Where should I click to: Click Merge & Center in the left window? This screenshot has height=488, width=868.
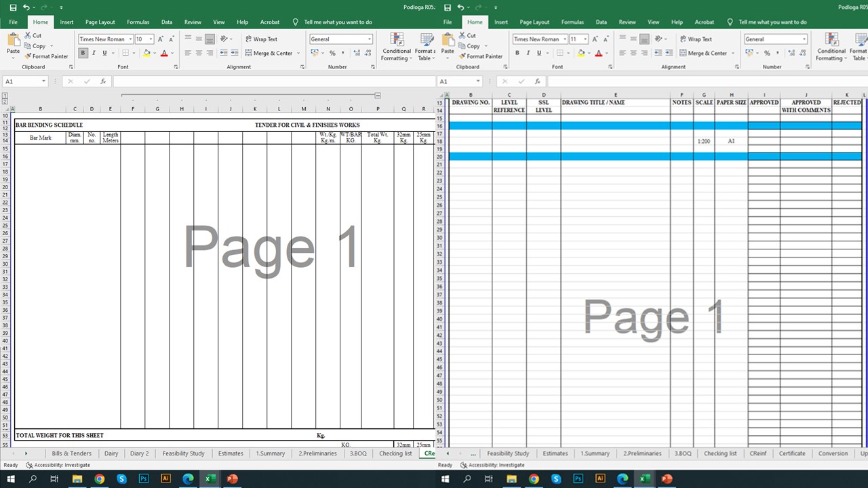[x=269, y=53]
